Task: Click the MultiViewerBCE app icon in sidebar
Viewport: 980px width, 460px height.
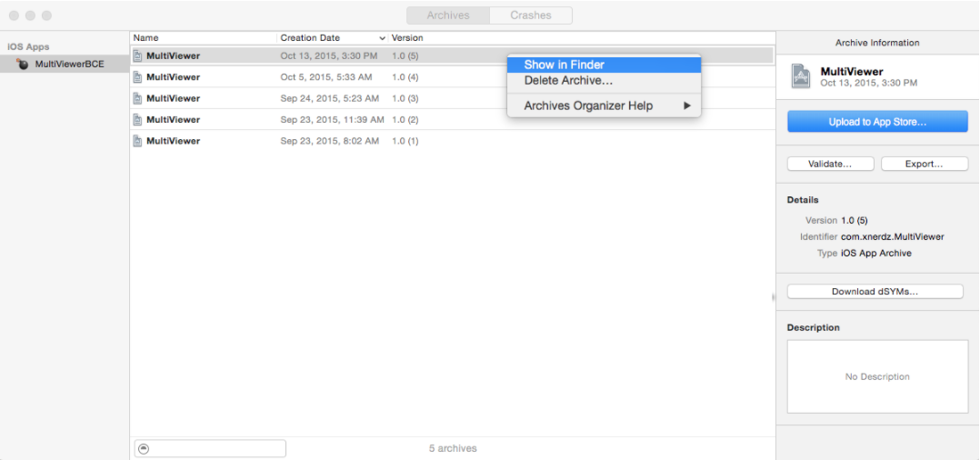Action: (x=23, y=64)
